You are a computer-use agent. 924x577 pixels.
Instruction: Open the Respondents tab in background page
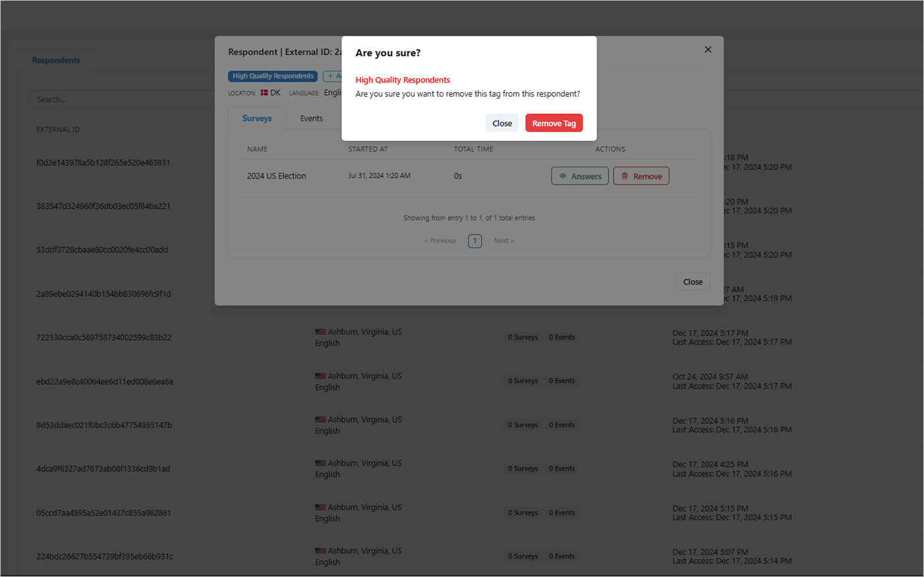point(56,60)
